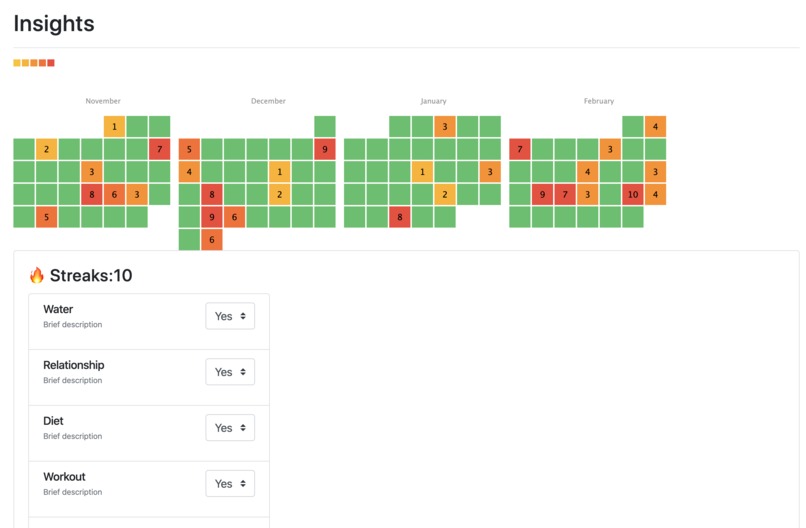Click the February month label
Image resolution: width=806 pixels, height=528 pixels.
pyautogui.click(x=599, y=101)
